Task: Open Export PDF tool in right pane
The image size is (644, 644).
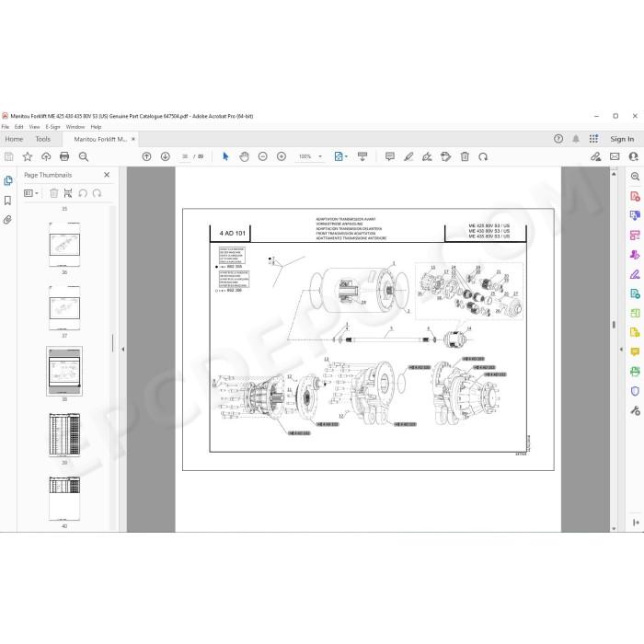Action: tap(635, 215)
